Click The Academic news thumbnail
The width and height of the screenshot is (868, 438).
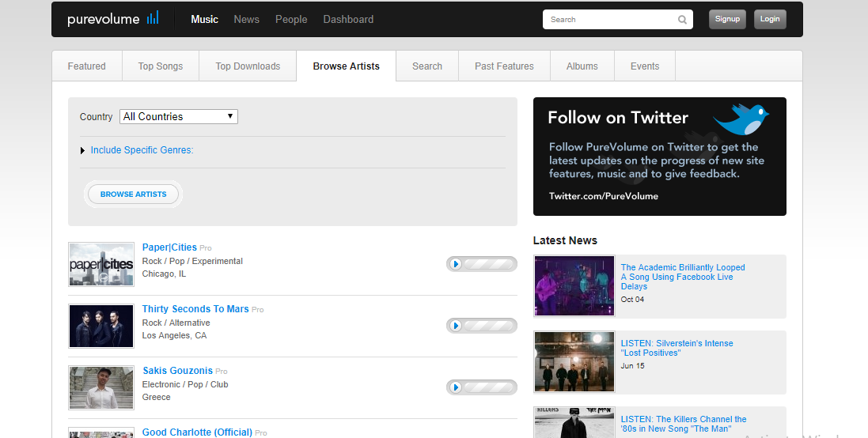pyautogui.click(x=574, y=285)
